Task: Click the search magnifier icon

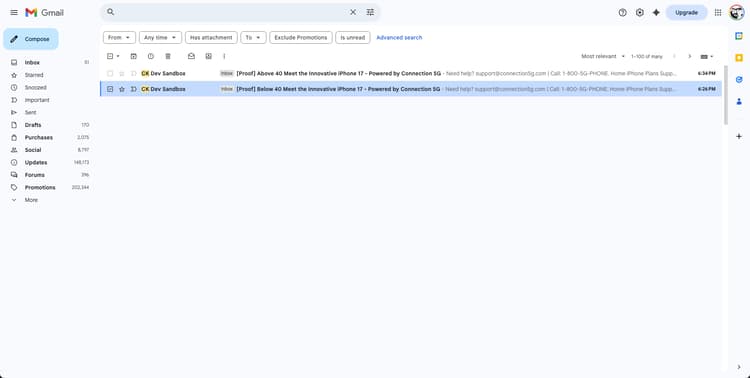Action: tap(110, 12)
